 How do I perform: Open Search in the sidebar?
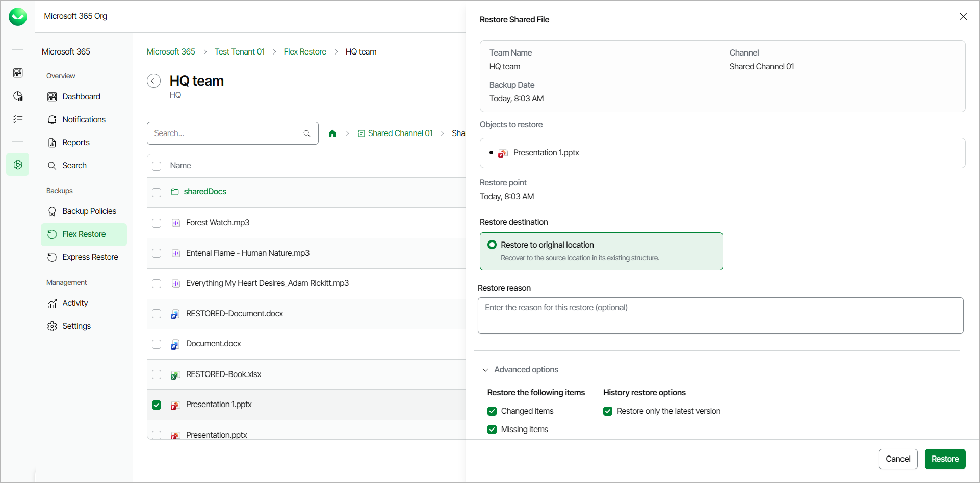tap(84, 165)
